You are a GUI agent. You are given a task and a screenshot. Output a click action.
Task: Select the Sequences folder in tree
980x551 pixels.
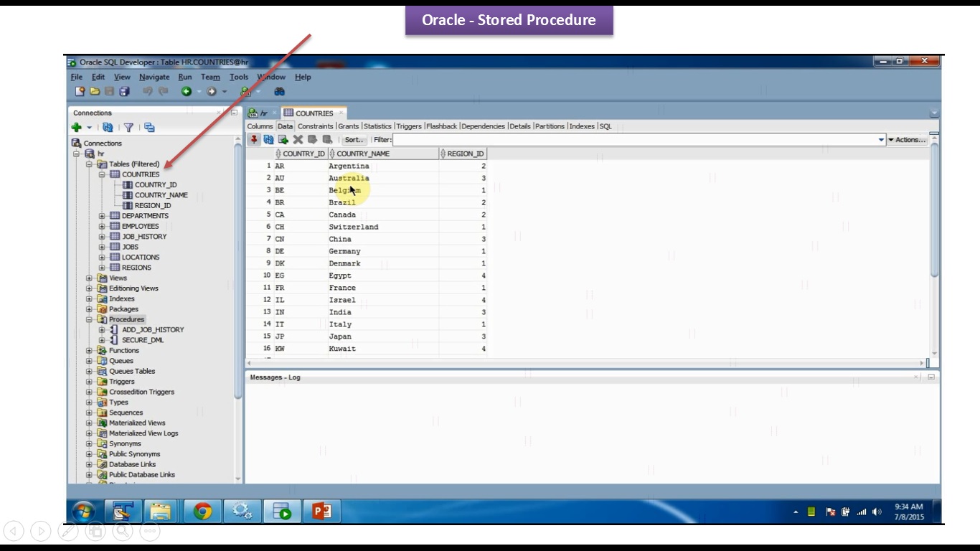coord(126,413)
